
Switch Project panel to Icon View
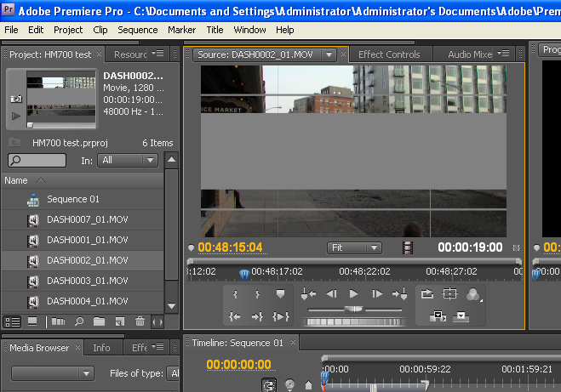click(x=32, y=322)
